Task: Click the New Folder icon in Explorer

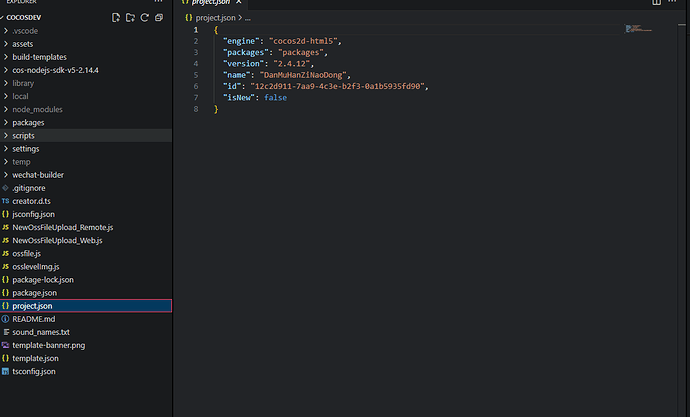Action: (130, 18)
